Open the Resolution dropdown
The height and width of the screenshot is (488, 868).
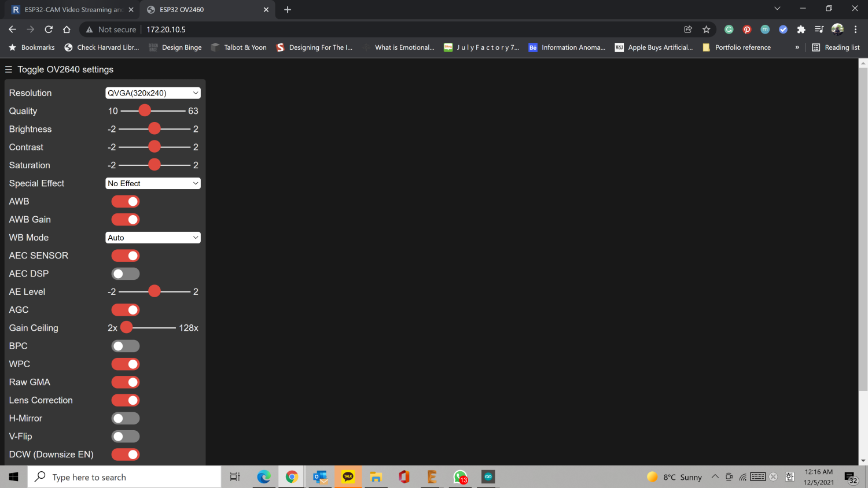coord(153,93)
